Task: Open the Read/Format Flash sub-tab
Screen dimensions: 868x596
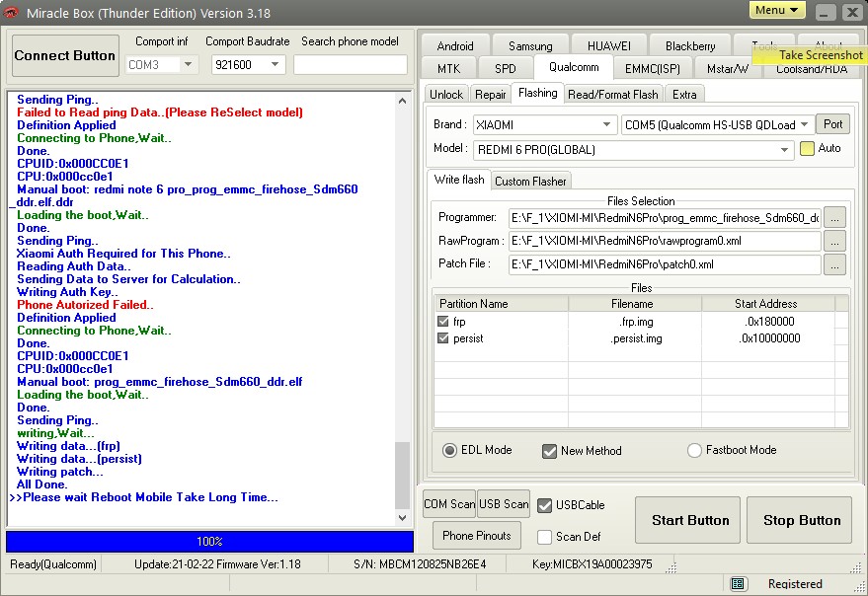Action: click(613, 95)
